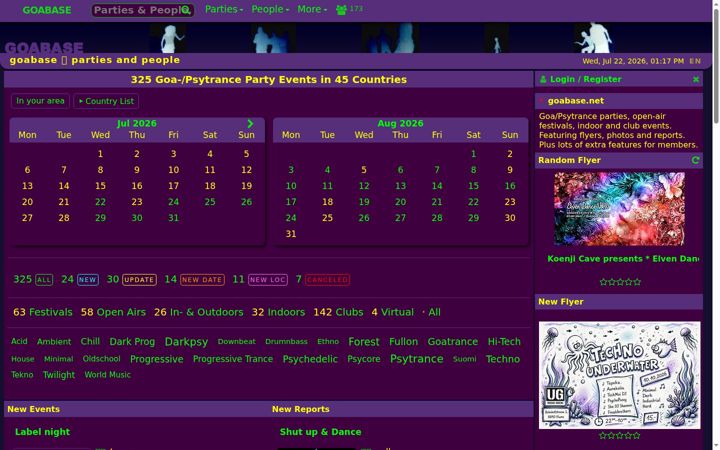Open Koenji Cave presents Elven Dance link

point(623,259)
